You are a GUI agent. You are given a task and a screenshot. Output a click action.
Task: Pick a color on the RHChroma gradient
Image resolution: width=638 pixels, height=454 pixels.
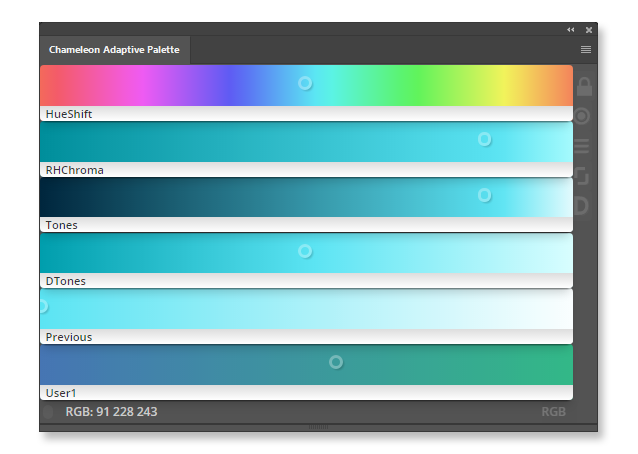coord(306,142)
